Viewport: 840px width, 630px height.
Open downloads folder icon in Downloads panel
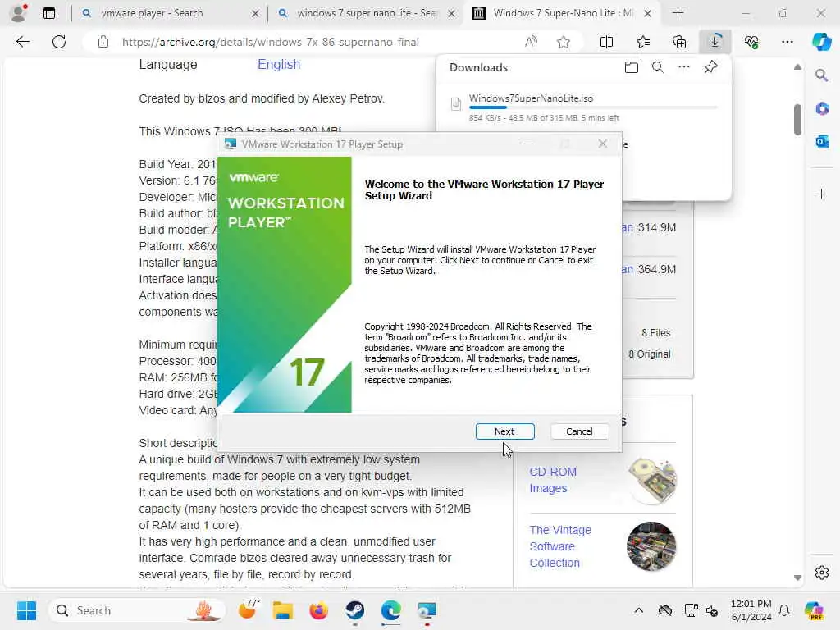[632, 67]
